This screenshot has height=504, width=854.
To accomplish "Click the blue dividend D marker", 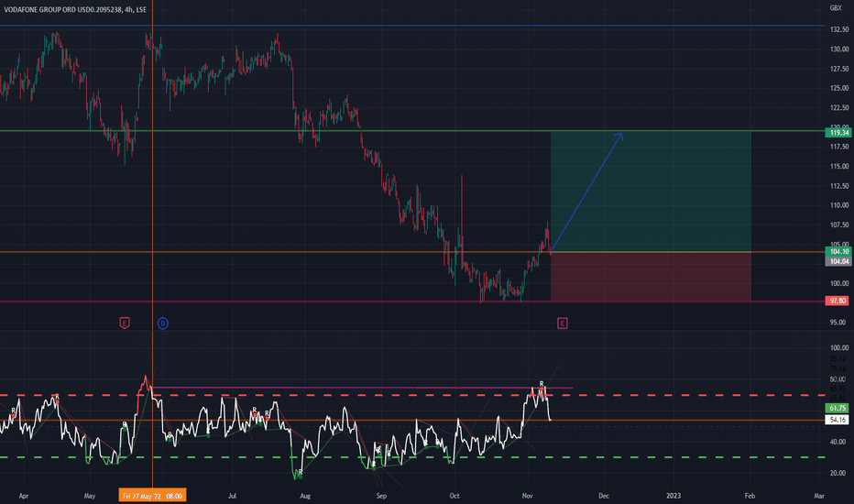I will 163,323.
